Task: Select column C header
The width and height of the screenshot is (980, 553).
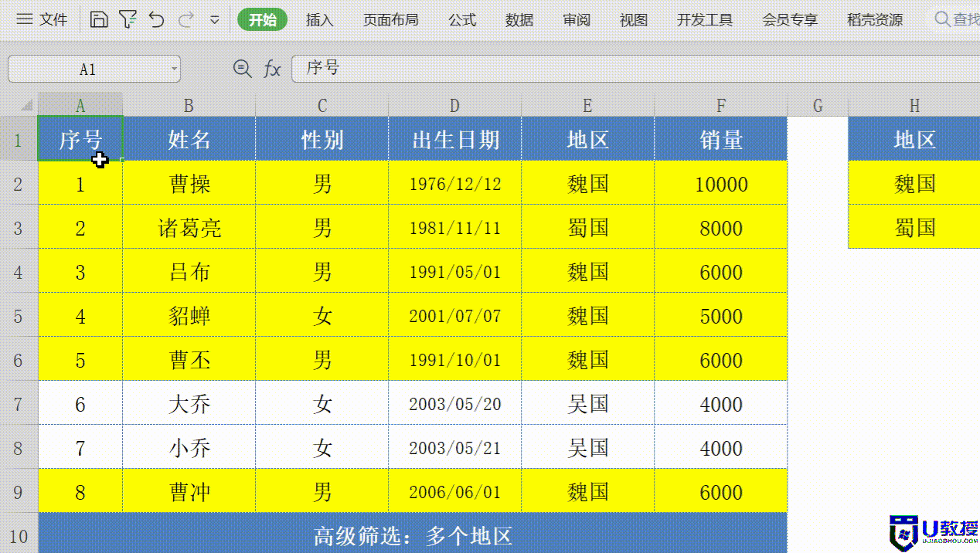Action: tap(322, 105)
